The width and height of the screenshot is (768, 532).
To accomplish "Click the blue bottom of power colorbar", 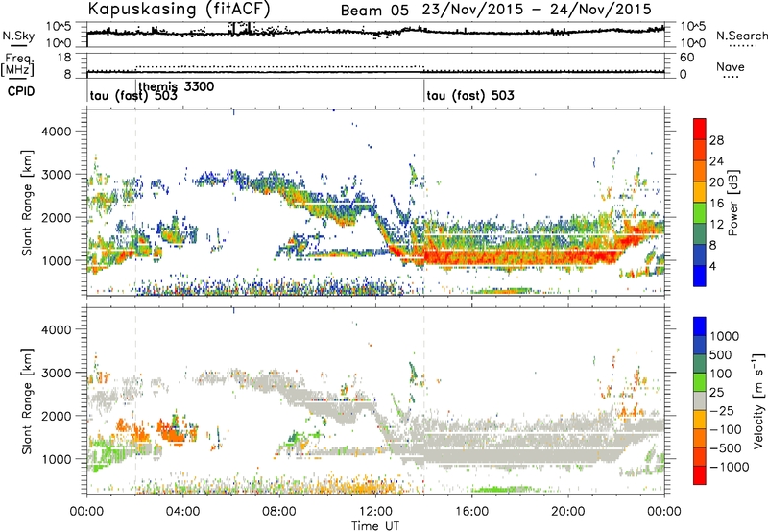I will (x=700, y=276).
